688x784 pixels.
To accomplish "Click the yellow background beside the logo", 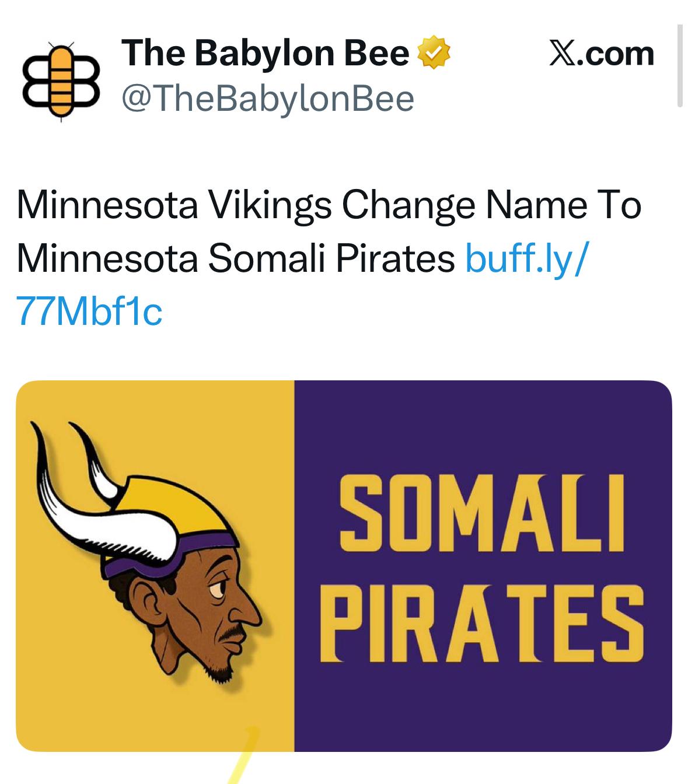I will coord(70,688).
